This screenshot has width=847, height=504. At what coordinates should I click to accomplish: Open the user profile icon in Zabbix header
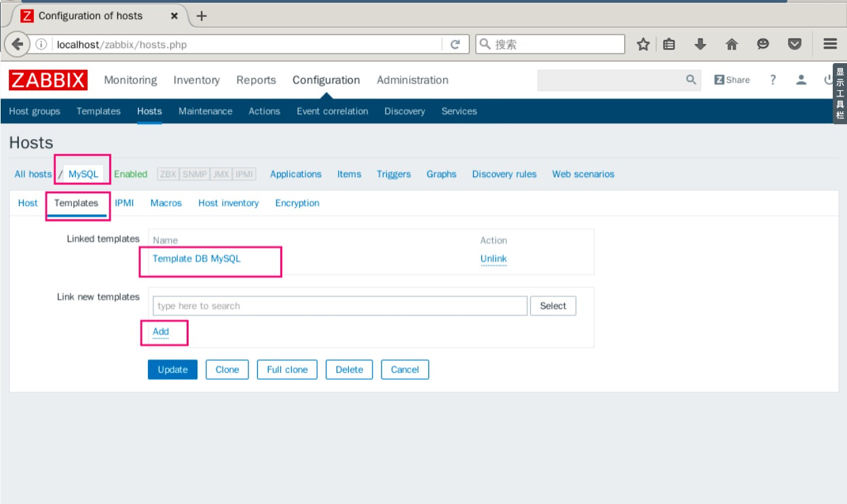(801, 80)
